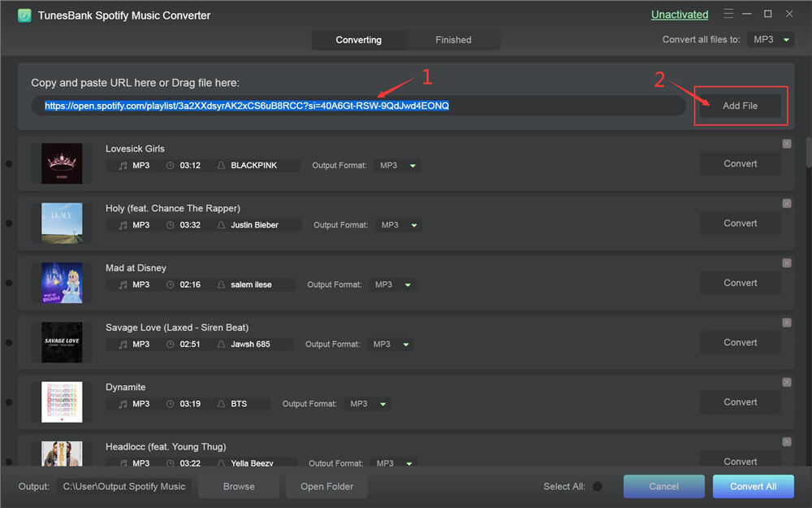Click artist icon next to salem ilese
Screen dimensions: 812x508
click(221, 284)
